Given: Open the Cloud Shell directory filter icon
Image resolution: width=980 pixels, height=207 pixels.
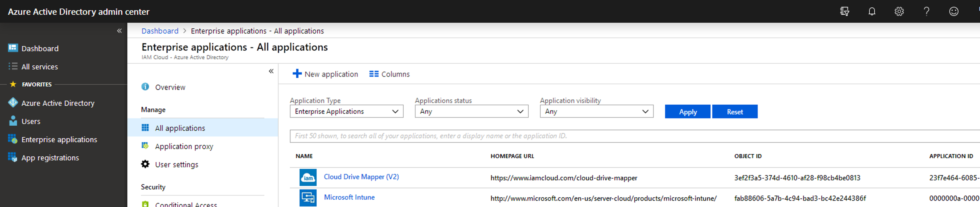Looking at the screenshot, I should 844,11.
